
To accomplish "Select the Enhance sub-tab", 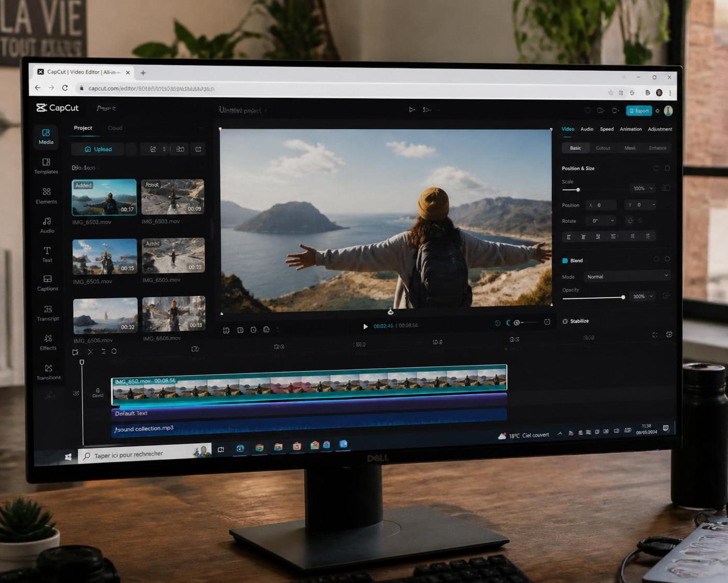I will 657,148.
